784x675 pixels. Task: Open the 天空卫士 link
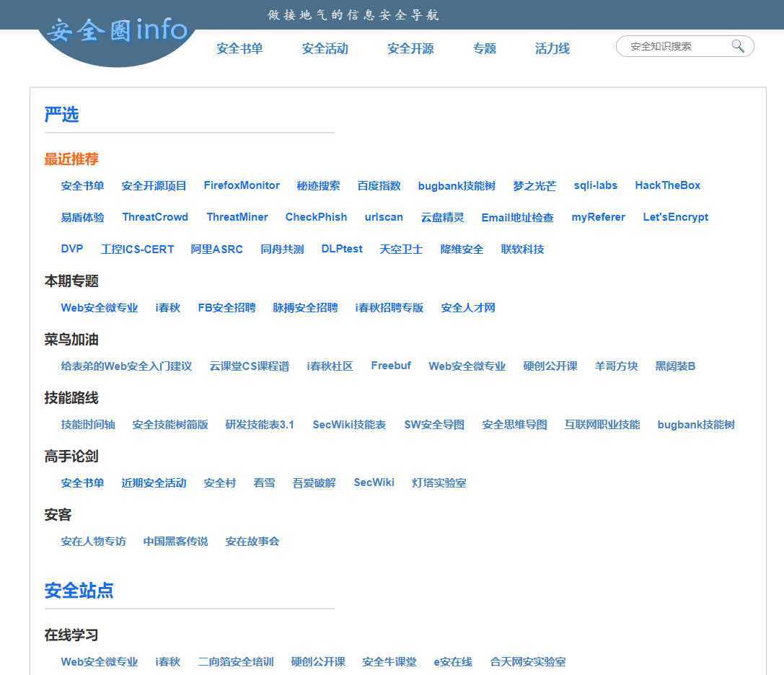click(x=401, y=249)
